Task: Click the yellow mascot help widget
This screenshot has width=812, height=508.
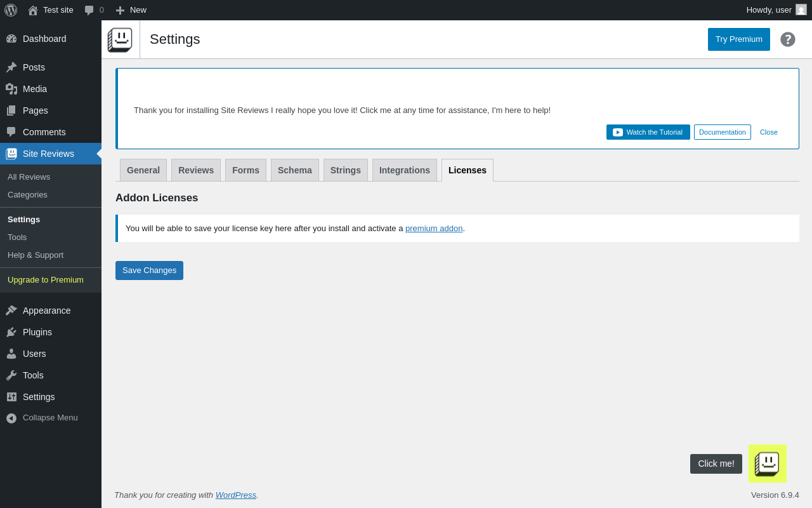Action: pyautogui.click(x=768, y=464)
